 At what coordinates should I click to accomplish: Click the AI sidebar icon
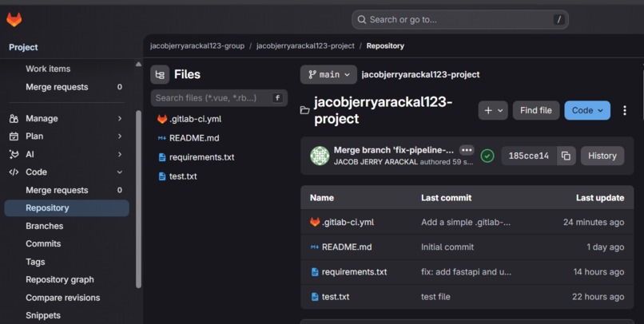(x=14, y=154)
